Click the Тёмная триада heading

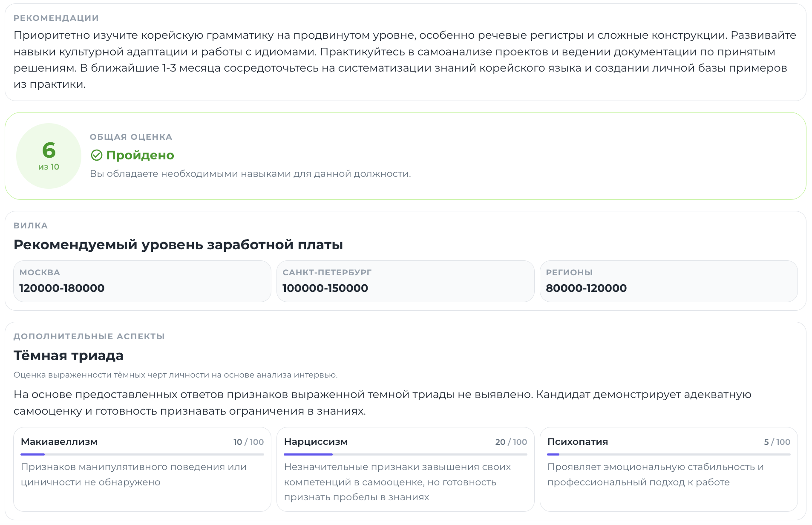pos(69,355)
